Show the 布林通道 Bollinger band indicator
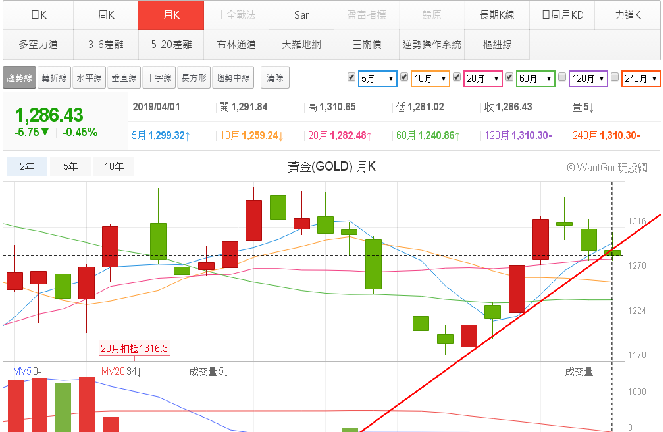This screenshot has height=432, width=663. tap(235, 45)
